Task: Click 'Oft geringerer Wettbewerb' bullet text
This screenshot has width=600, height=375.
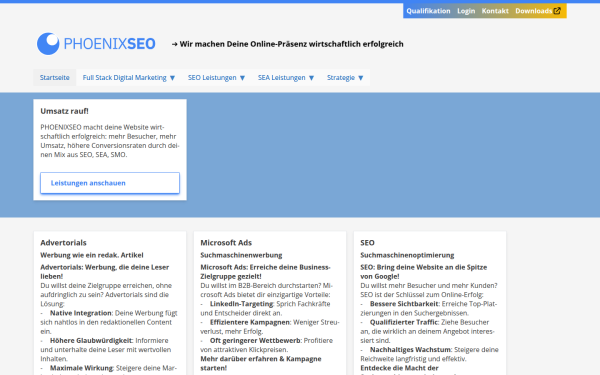Action: 256,341
